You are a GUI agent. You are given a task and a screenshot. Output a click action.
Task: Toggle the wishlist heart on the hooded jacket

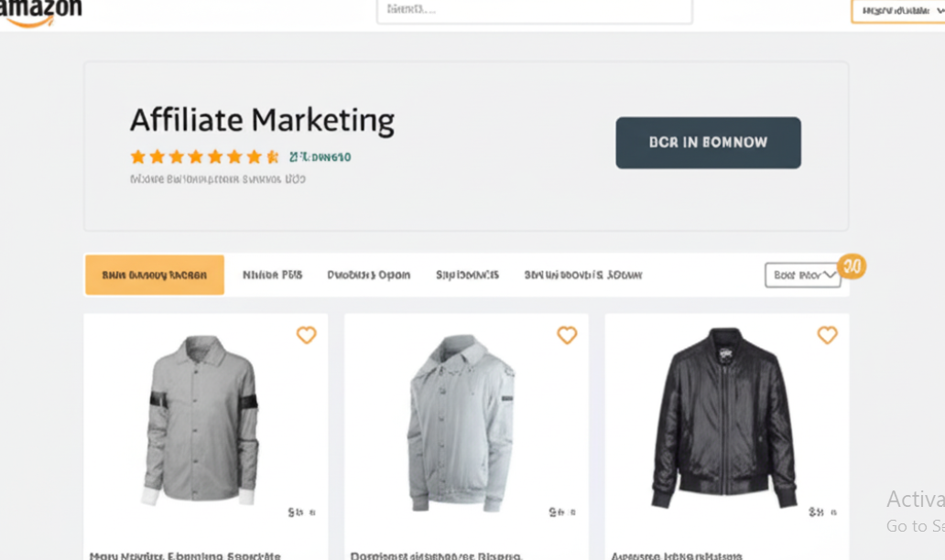(567, 335)
